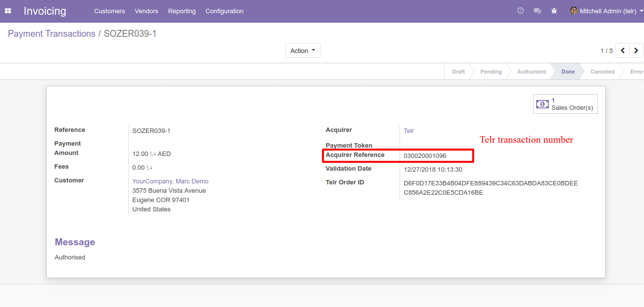This screenshot has width=644, height=307.
Task: Open the Telr acquirer link
Action: pos(409,131)
